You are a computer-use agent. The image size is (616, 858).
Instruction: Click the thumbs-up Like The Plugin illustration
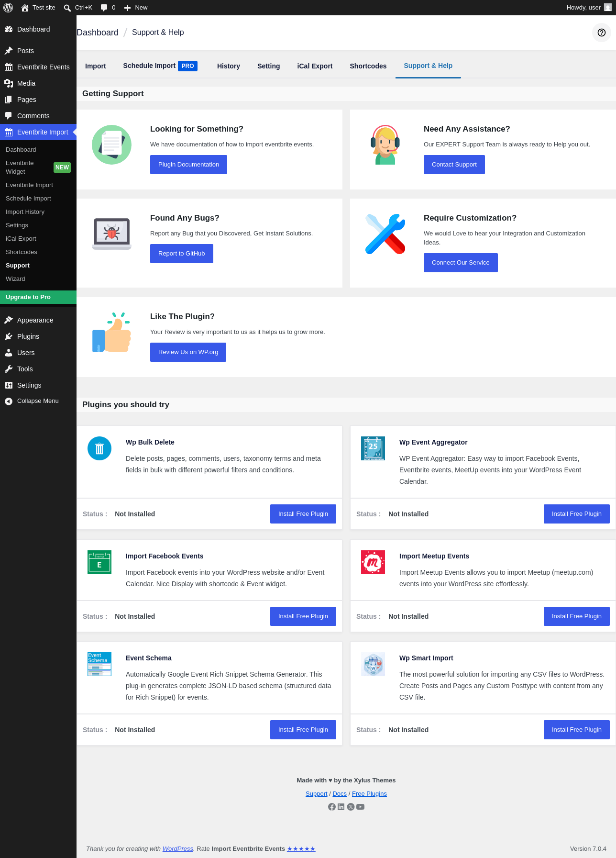[x=111, y=332]
